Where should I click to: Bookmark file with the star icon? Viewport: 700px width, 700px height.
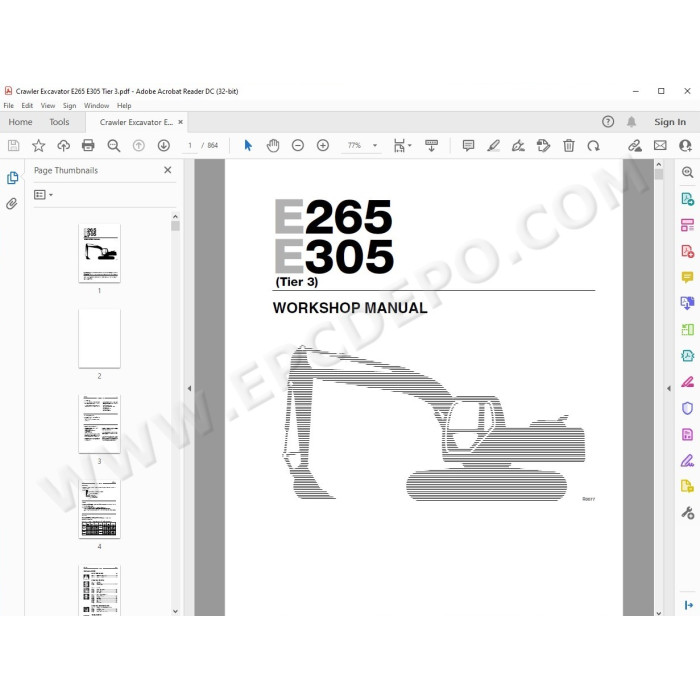(38, 146)
